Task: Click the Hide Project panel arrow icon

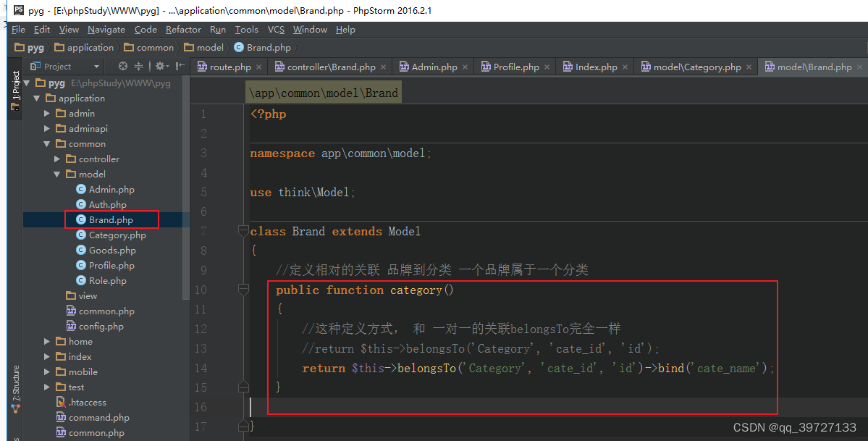Action: pyautogui.click(x=180, y=66)
